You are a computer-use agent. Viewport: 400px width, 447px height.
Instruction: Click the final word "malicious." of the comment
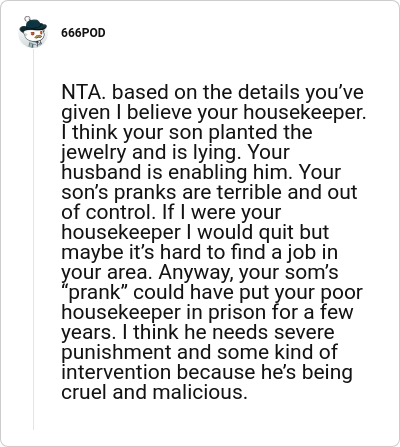(x=200, y=392)
